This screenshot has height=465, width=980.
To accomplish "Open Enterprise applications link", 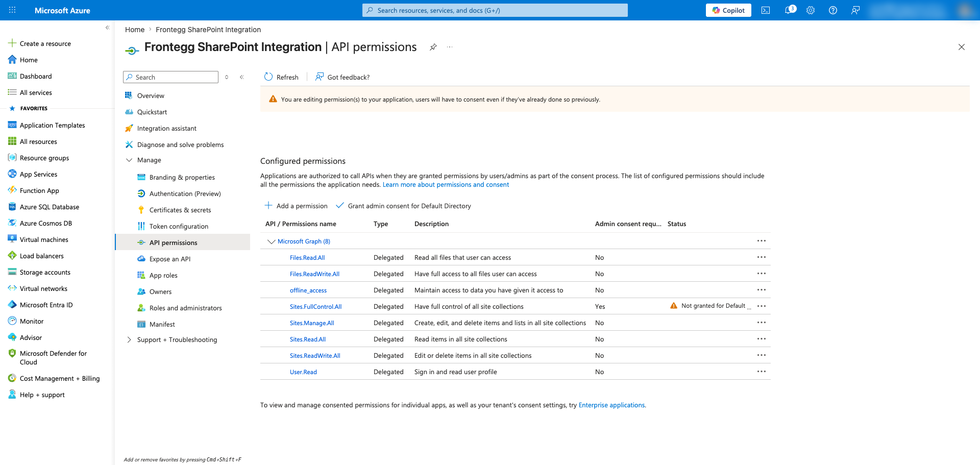I will 611,405.
